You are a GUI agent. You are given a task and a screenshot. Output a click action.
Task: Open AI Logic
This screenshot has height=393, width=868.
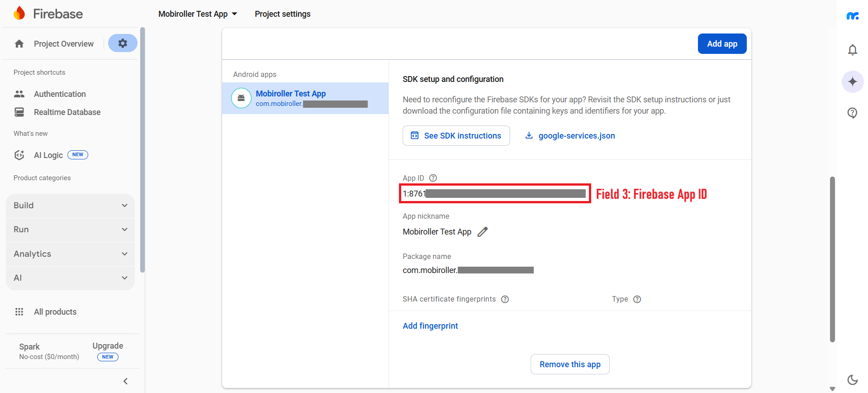point(48,155)
